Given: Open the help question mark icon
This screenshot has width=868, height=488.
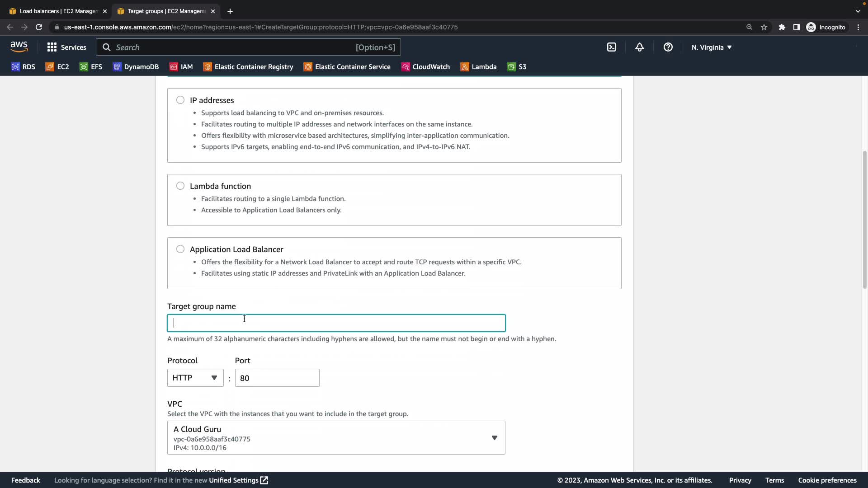Looking at the screenshot, I should tap(668, 47).
